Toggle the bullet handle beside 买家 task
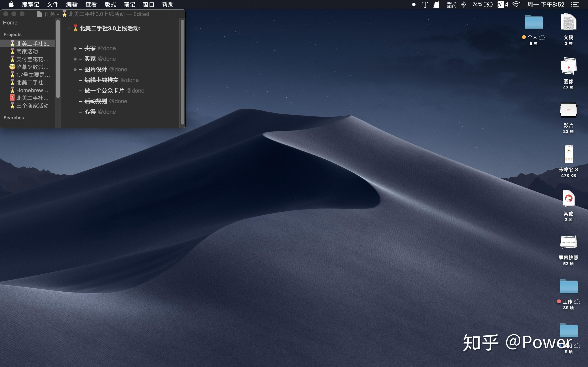The height and width of the screenshot is (367, 588). click(x=75, y=59)
